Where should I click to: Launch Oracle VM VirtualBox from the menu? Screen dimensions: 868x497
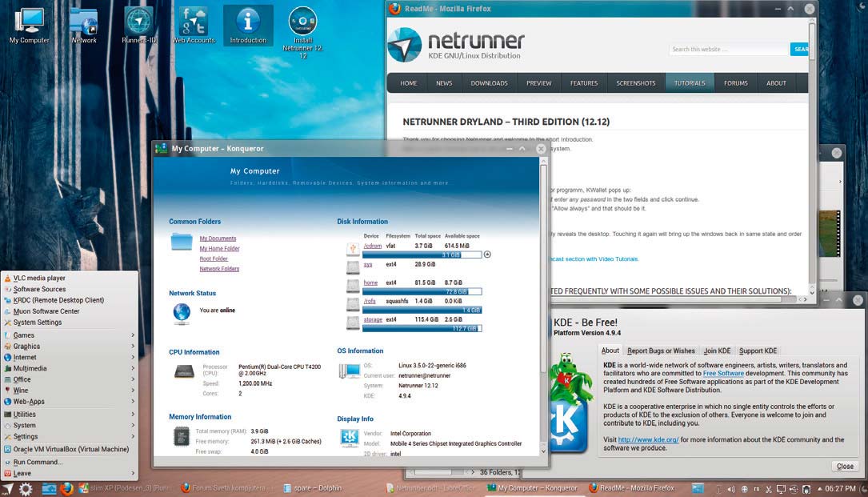(x=69, y=449)
